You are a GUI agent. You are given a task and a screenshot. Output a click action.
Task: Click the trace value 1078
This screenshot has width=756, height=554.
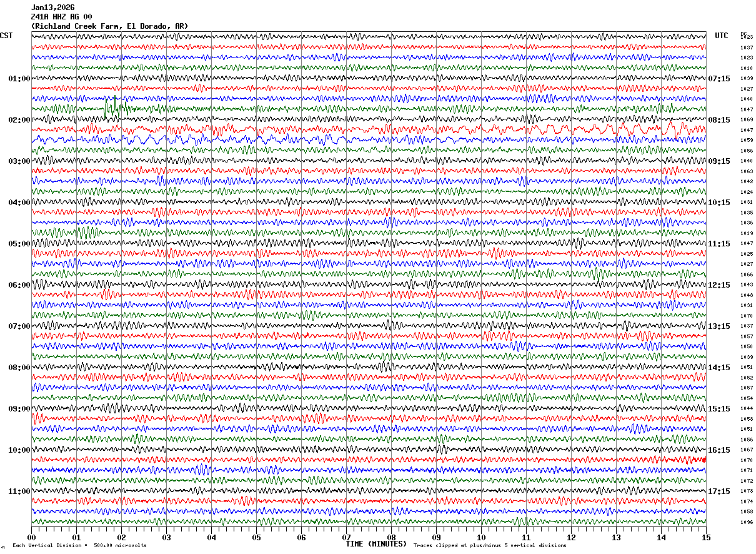(x=747, y=491)
